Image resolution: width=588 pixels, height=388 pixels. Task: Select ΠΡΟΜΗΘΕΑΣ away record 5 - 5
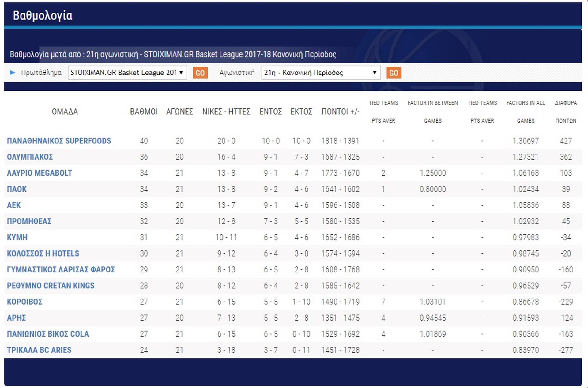[301, 221]
